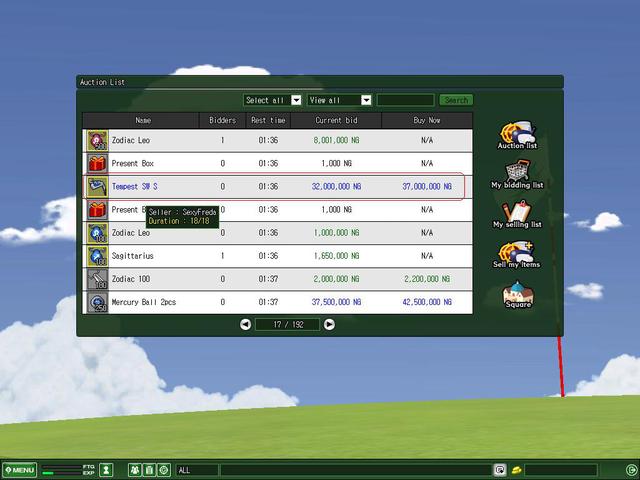Click the Zodiac 100 item icon
This screenshot has width=640, height=480.
[x=97, y=279]
